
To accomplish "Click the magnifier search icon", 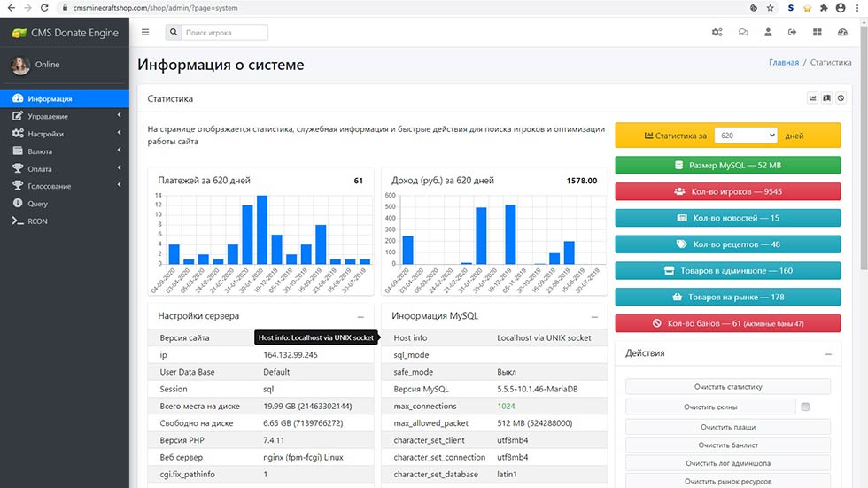I will [173, 33].
